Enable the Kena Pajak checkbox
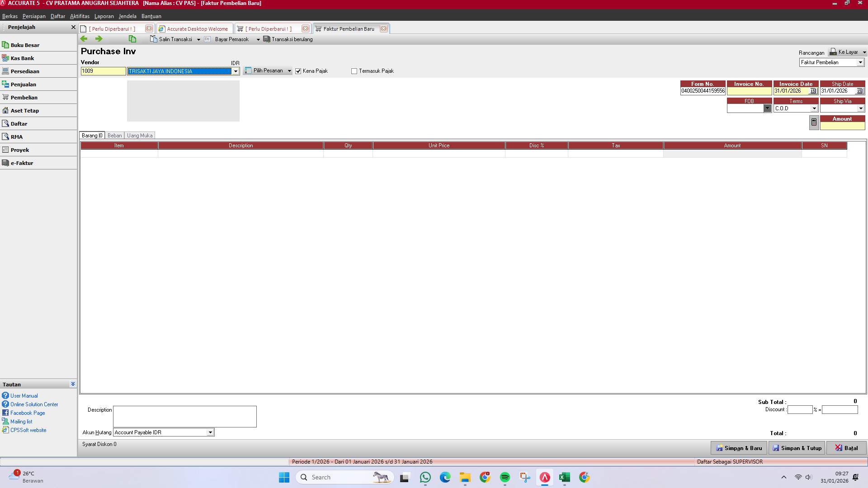Screen dimensions: 868x488 tap(298, 71)
